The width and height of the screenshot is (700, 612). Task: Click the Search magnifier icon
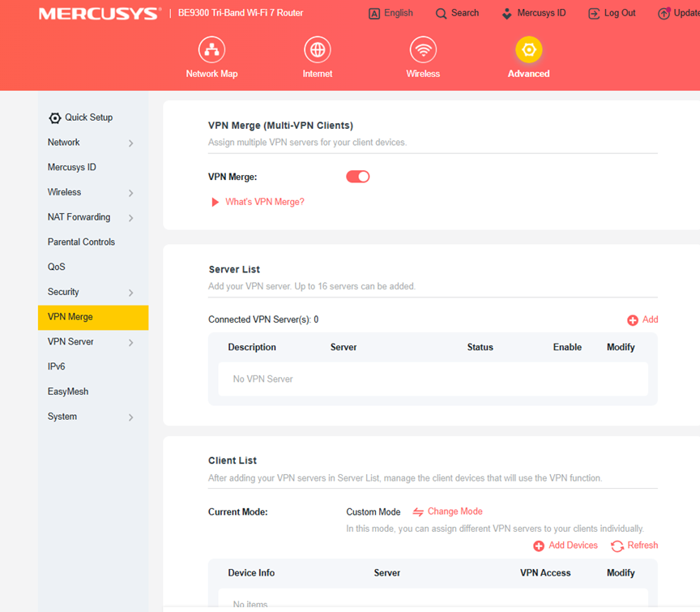click(x=441, y=14)
